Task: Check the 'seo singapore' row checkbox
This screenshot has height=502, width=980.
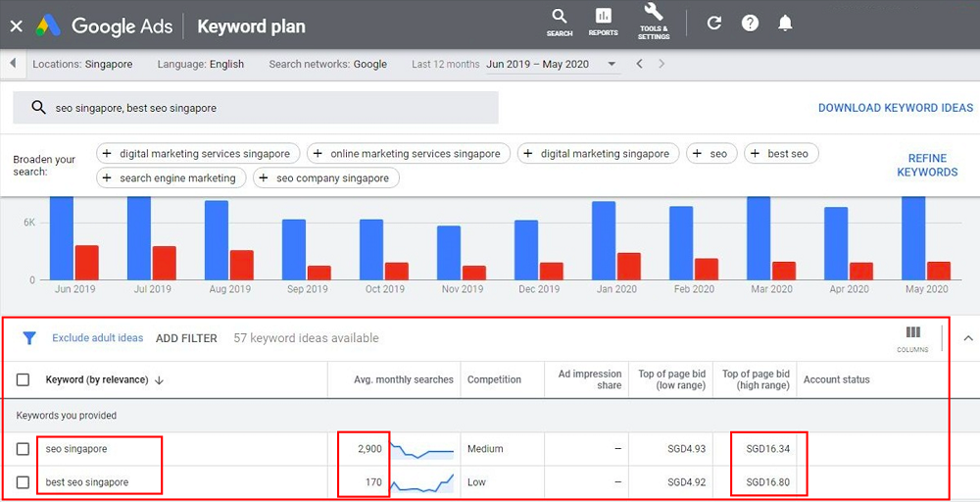Action: 24,449
